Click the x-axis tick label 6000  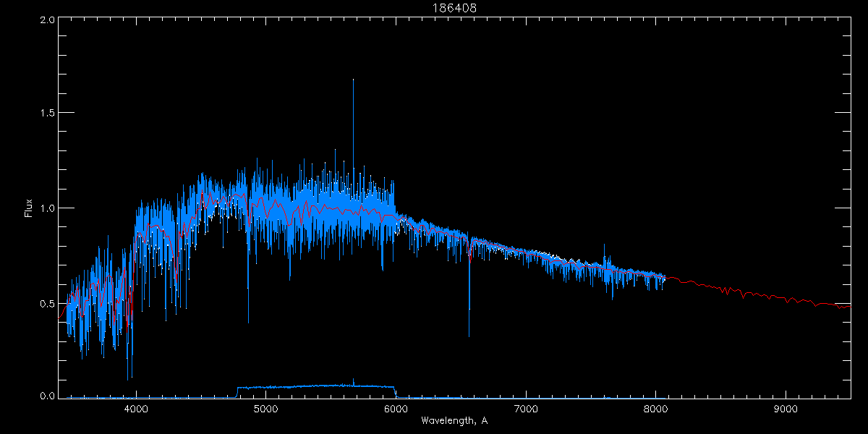[396, 409]
